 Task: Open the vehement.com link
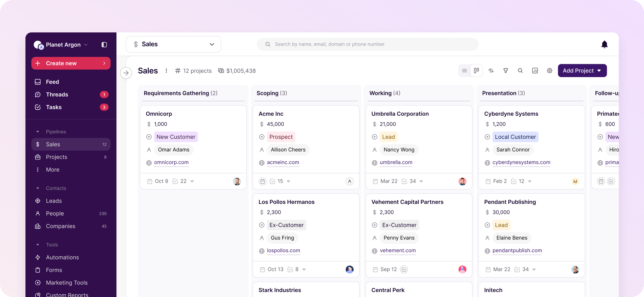click(x=398, y=251)
